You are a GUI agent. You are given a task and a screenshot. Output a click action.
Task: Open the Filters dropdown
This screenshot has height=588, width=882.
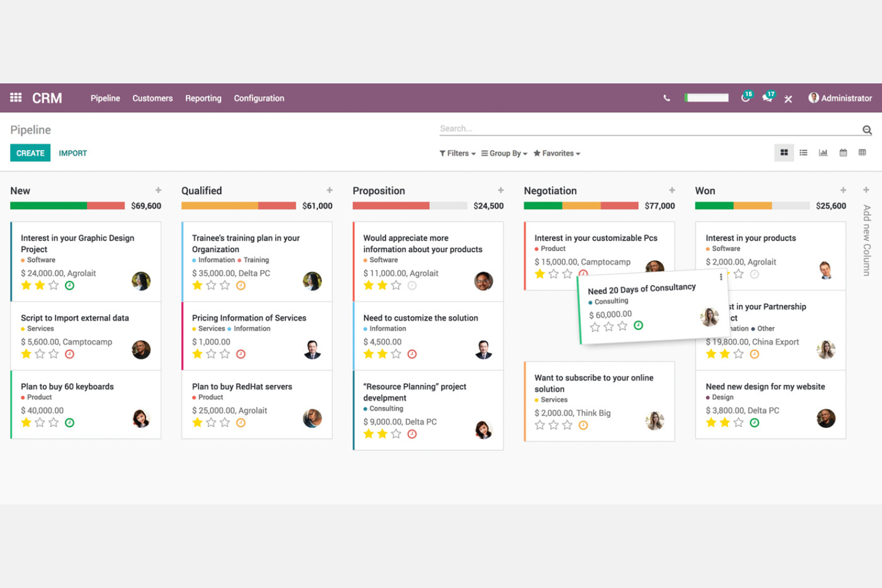coord(456,153)
